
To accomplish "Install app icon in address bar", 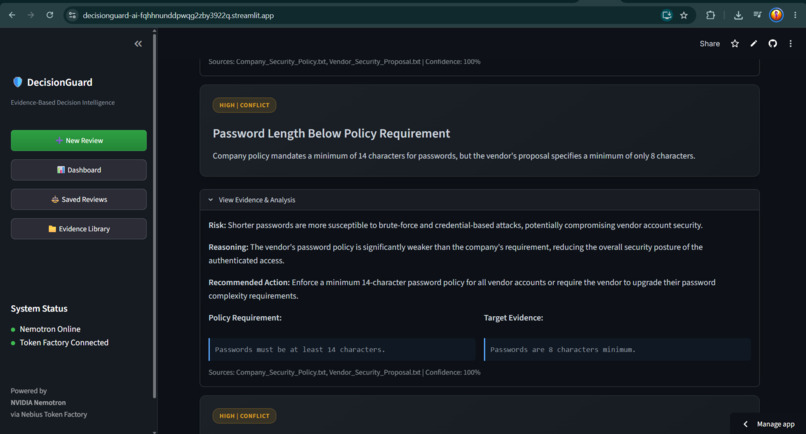I will click(x=667, y=15).
